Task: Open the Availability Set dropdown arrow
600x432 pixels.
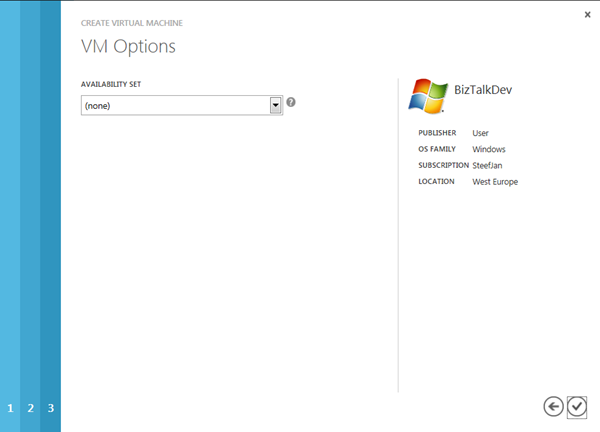Action: click(276, 105)
